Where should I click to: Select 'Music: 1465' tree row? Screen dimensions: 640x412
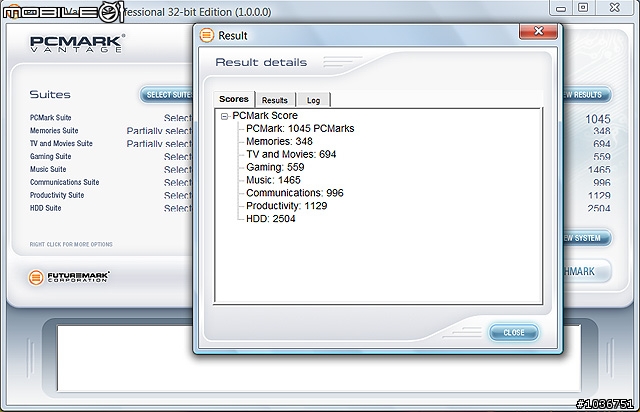click(x=273, y=180)
